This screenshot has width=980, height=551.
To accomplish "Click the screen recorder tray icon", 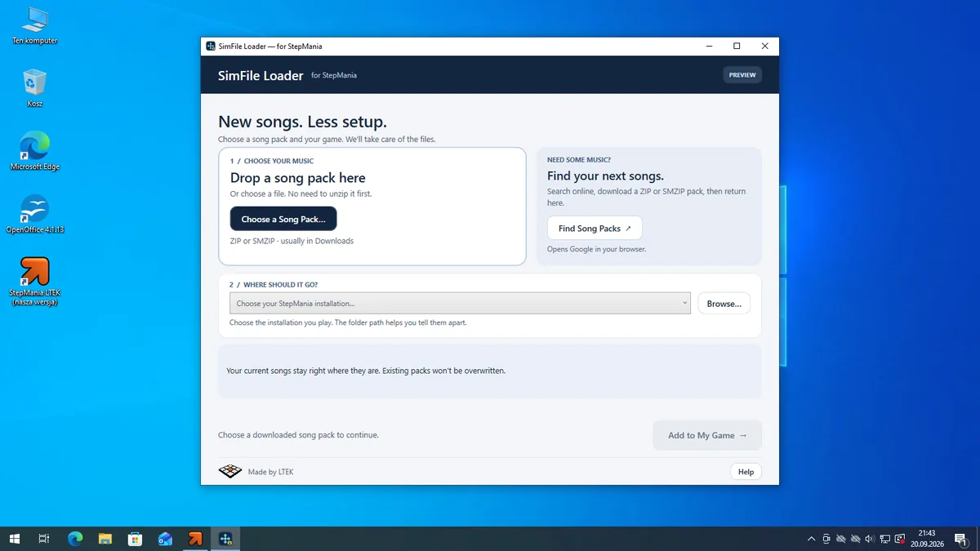I will point(900,539).
